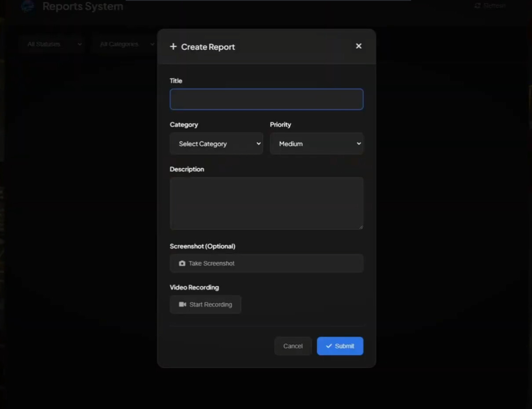Click the checkmark icon on Submit
The image size is (532, 409).
pyautogui.click(x=329, y=346)
